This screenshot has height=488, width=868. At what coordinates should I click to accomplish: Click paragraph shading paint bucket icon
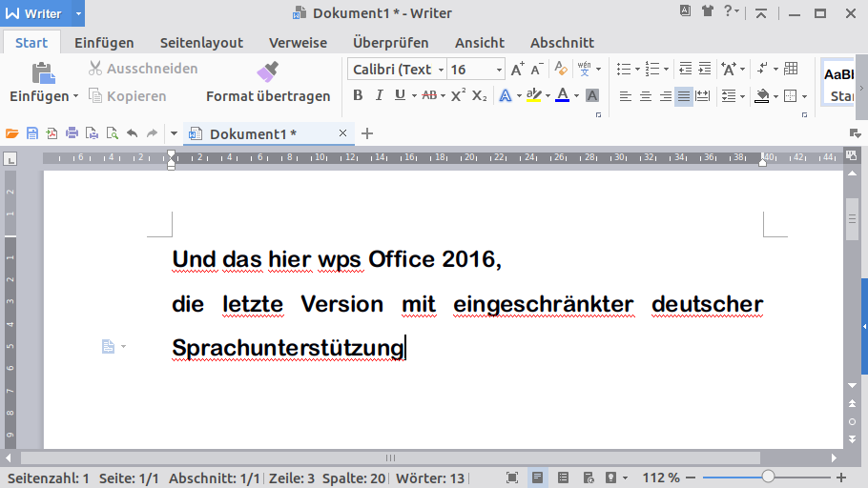pos(763,95)
